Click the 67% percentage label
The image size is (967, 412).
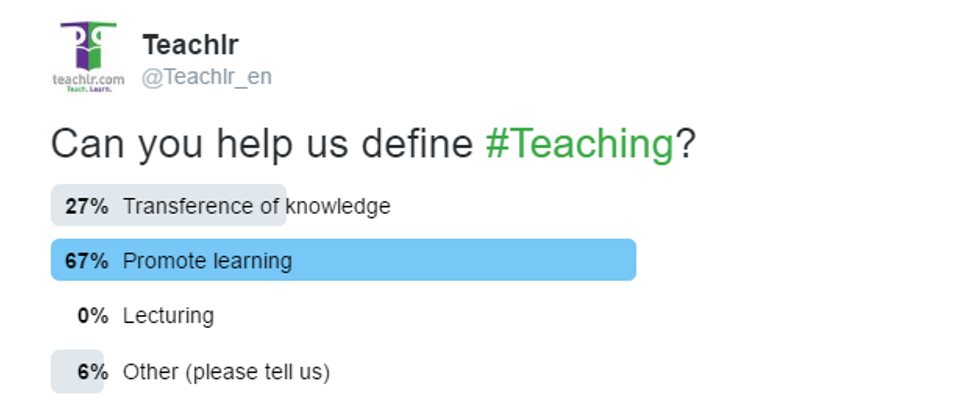86,261
